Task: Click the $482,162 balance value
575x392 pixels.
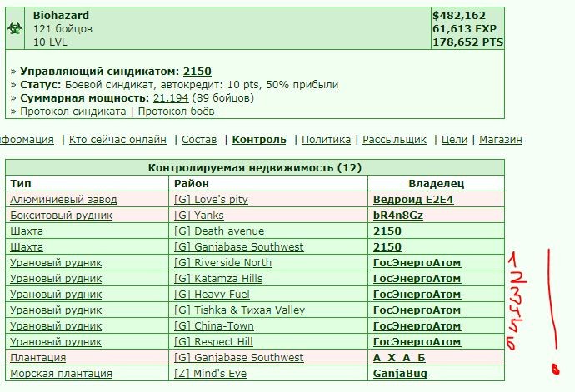Action: click(x=459, y=15)
